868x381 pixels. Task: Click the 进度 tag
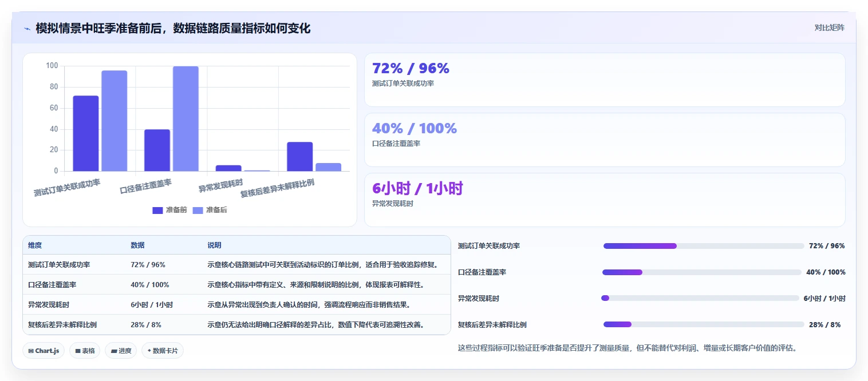[x=121, y=351]
